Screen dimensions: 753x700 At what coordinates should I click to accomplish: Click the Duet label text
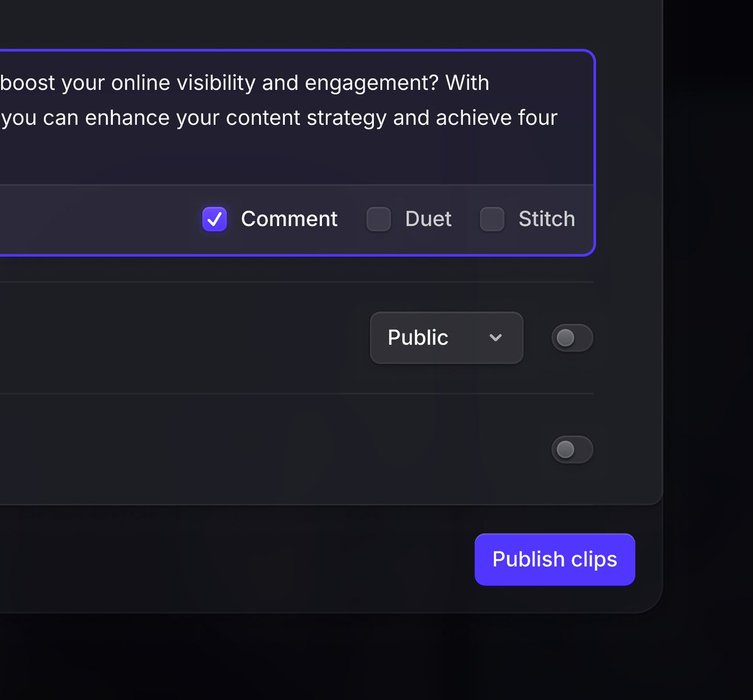click(x=428, y=219)
